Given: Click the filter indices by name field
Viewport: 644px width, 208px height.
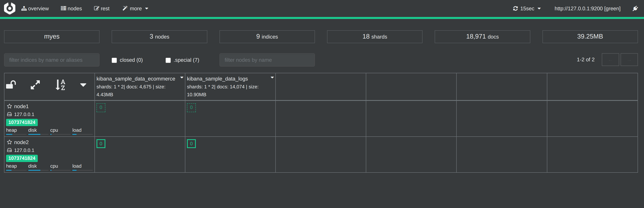Looking at the screenshot, I should (52, 60).
